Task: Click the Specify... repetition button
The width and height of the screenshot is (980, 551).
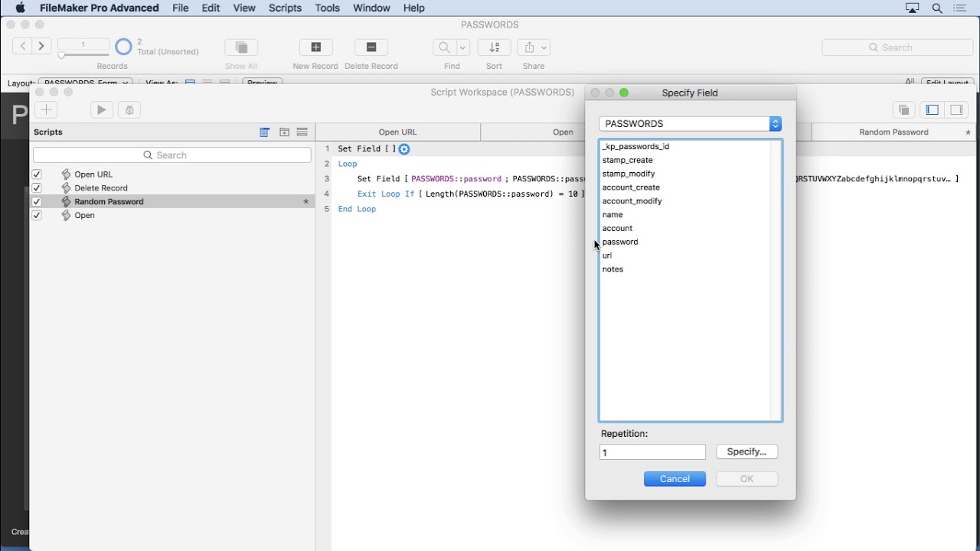Action: 747,452
